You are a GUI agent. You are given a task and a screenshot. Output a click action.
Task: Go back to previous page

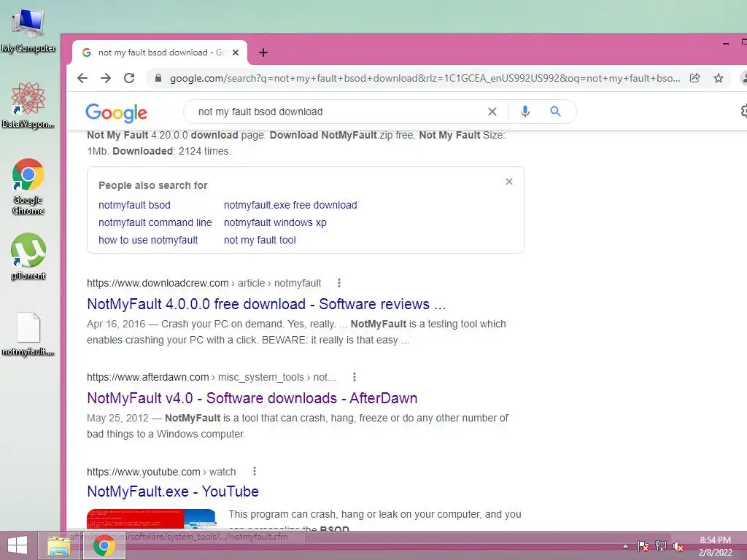pyautogui.click(x=82, y=78)
